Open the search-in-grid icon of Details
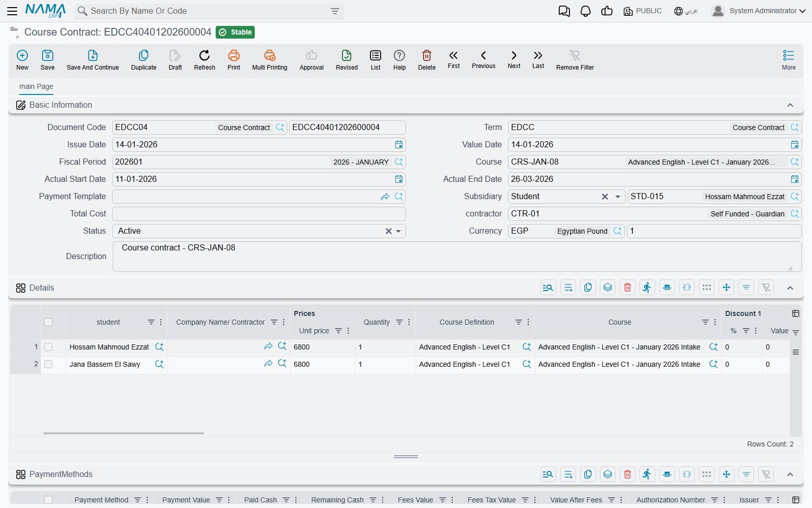 (x=548, y=288)
